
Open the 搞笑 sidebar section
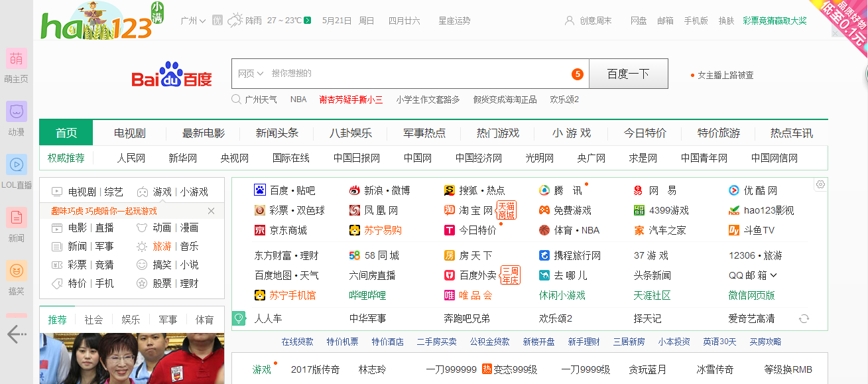click(15, 271)
